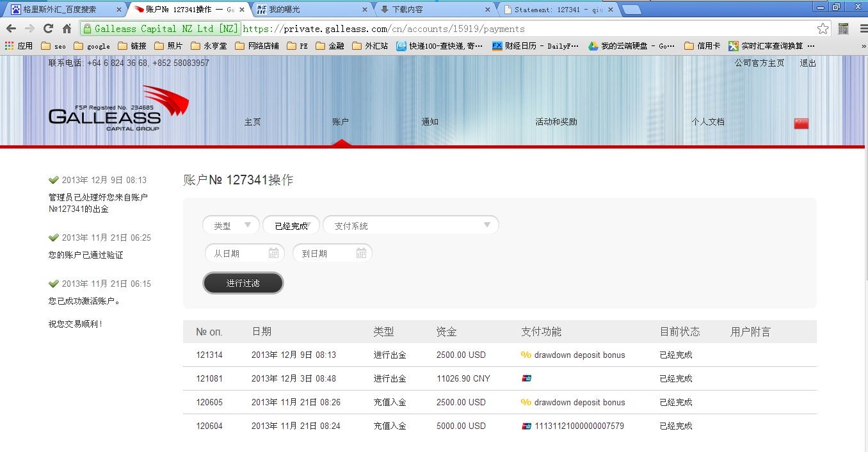Viewport: 868px width, 452px height.
Task: Click the green SSL certificate lock badge
Action: click(160, 29)
